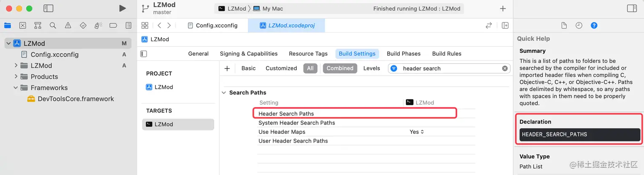Open the source control navigator icon
The width and height of the screenshot is (644, 175).
(23, 25)
